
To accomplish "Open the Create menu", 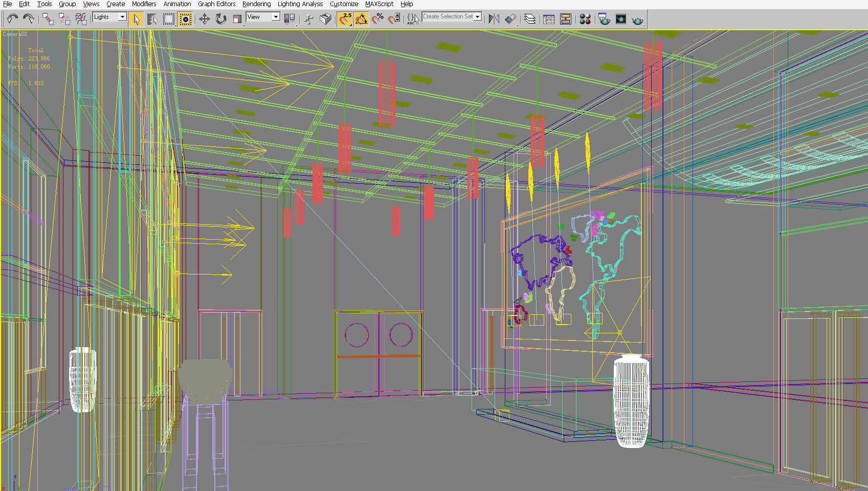I will 116,4.
